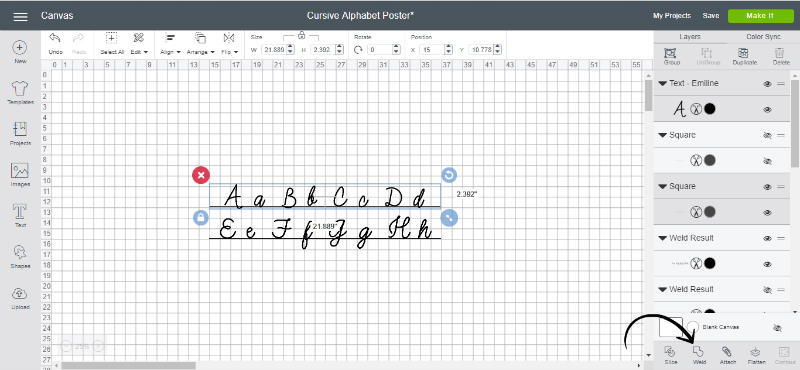
Task: Show the second Weld Result group
Action: click(x=767, y=289)
